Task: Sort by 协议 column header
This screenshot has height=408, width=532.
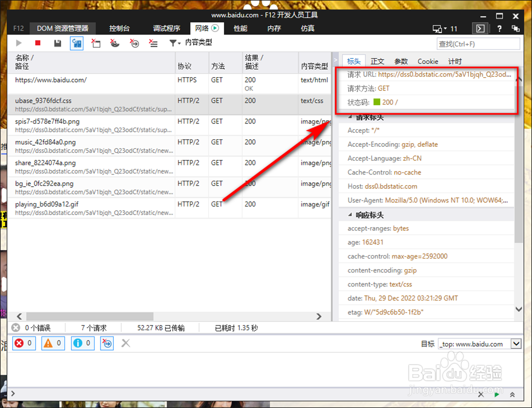Action: [192, 62]
